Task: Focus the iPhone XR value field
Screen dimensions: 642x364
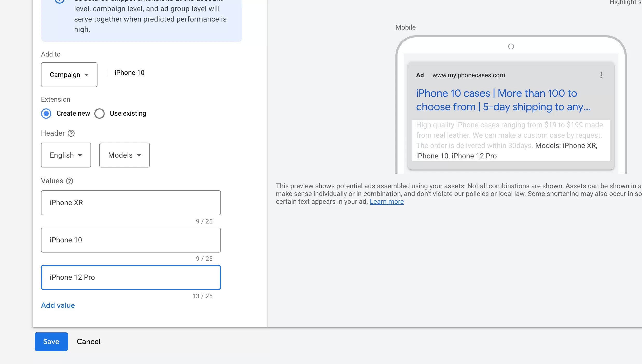Action: (131, 203)
